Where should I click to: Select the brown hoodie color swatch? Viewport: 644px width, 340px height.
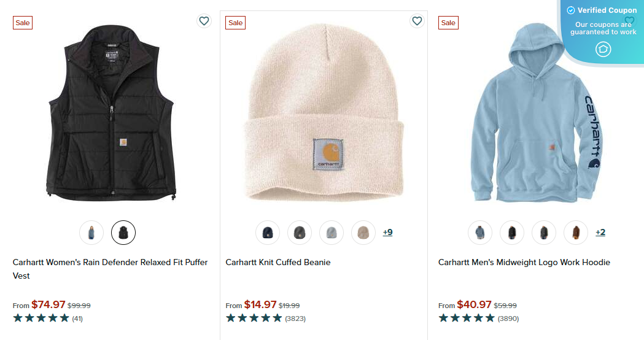pos(576,233)
